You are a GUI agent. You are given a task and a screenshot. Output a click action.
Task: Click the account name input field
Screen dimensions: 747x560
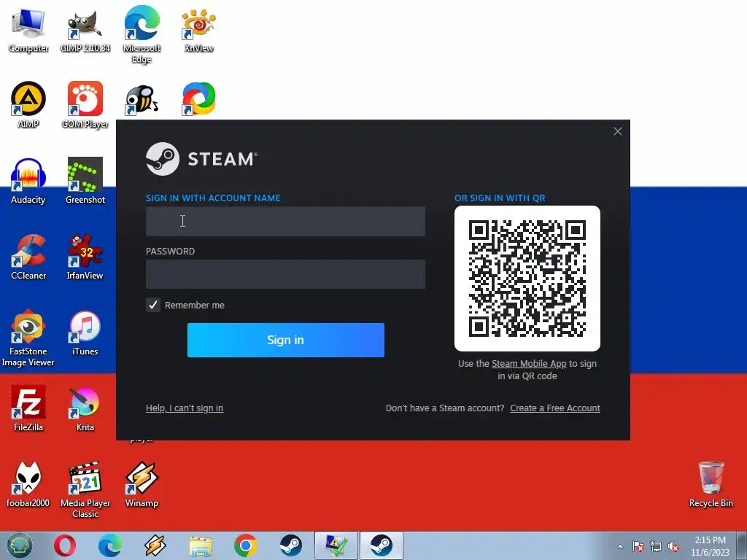285,221
